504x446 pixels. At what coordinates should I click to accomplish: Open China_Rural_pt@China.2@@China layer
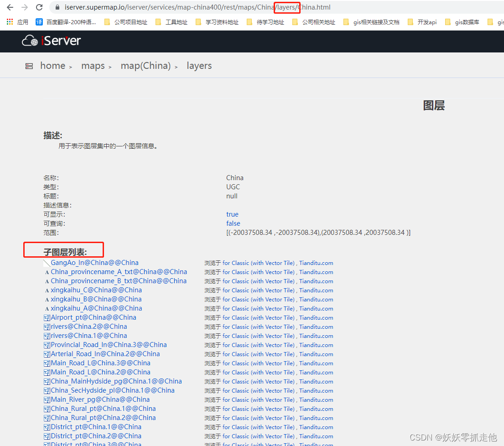point(103,418)
